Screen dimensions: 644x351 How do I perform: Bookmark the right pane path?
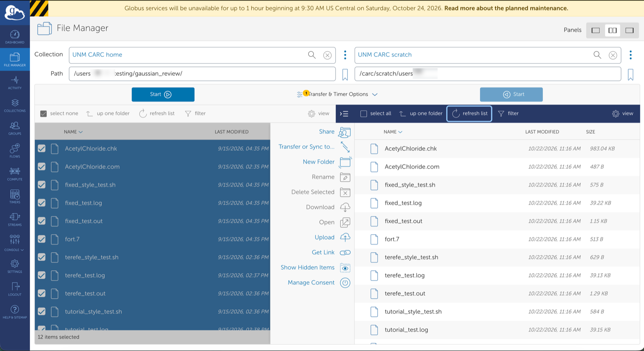pos(630,74)
